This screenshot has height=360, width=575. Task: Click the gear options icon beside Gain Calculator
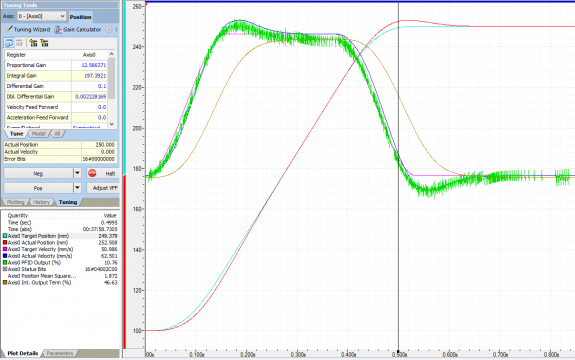tap(109, 30)
